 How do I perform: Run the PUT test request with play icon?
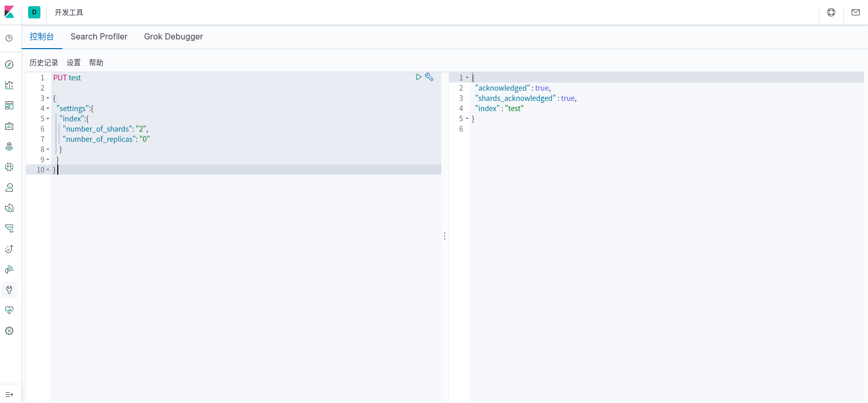418,77
